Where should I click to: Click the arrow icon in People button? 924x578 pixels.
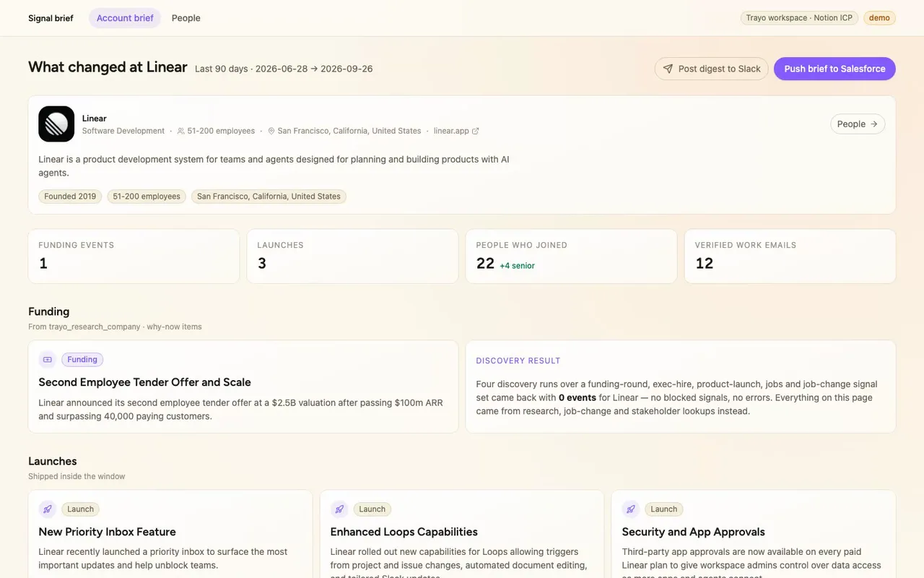873,124
